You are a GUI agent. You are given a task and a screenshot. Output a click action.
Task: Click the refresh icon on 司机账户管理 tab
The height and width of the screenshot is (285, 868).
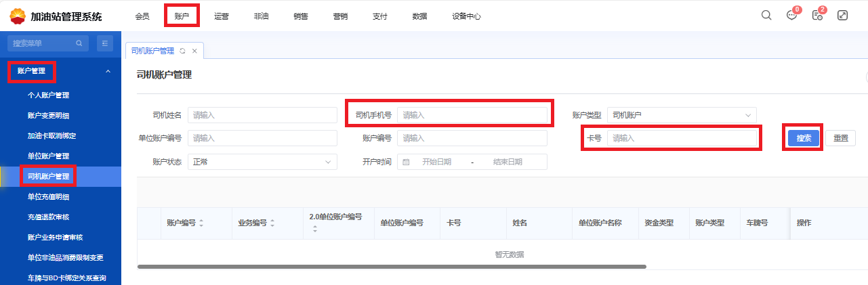click(x=182, y=51)
